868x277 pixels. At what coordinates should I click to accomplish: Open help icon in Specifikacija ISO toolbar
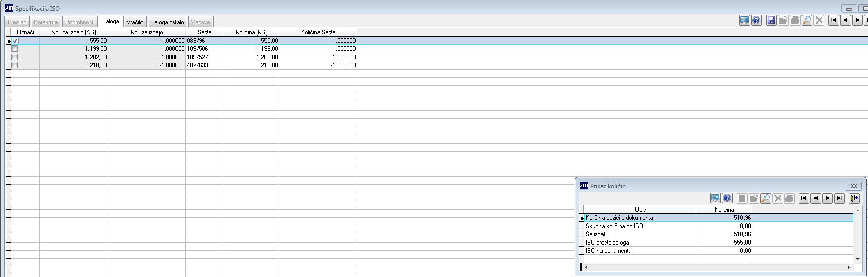point(756,21)
